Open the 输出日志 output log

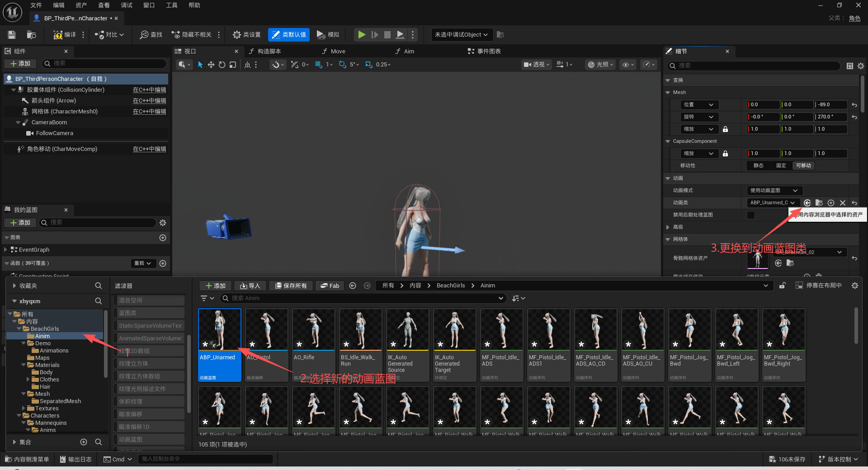(x=76, y=459)
